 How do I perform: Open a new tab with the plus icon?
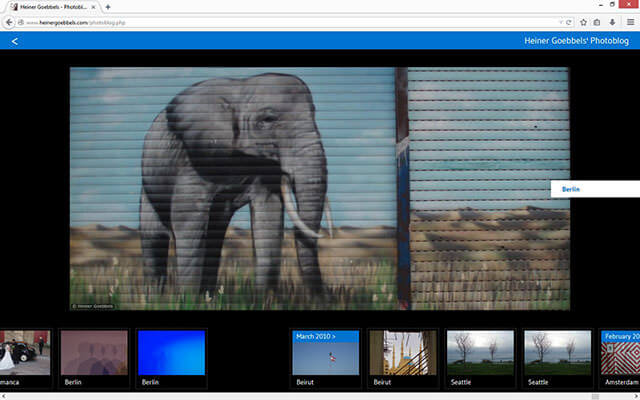tap(108, 7)
